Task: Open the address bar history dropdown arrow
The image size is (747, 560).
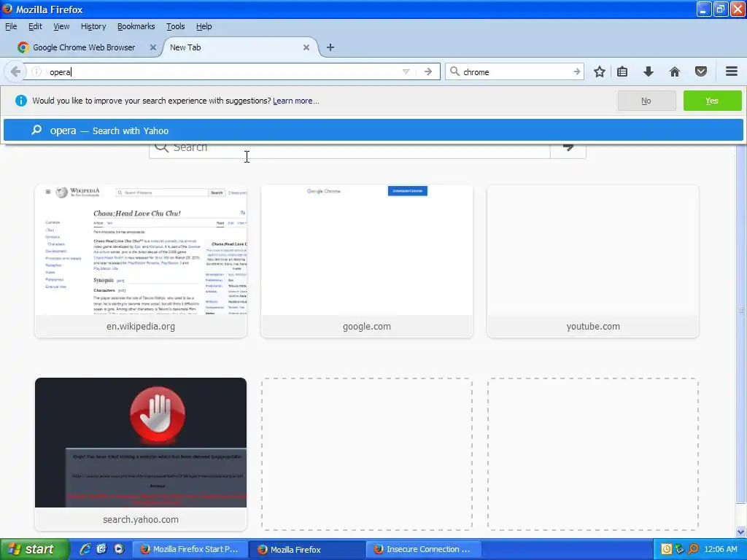Action: pos(406,72)
